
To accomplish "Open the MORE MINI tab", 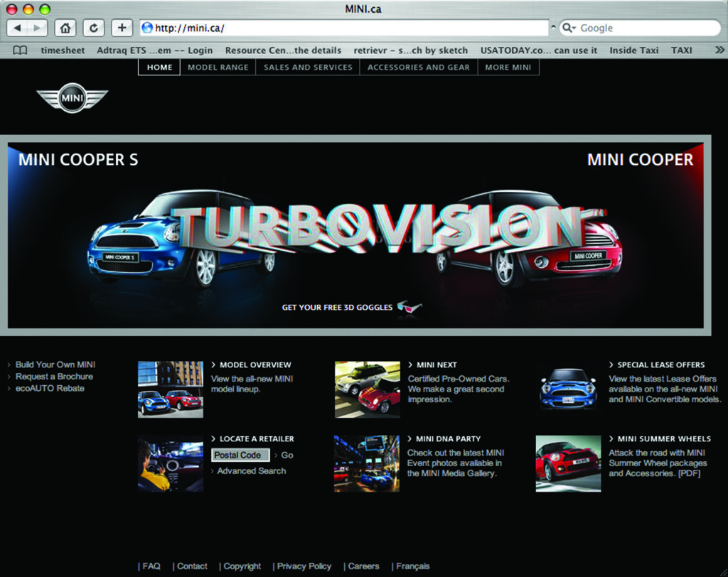I will tap(508, 68).
